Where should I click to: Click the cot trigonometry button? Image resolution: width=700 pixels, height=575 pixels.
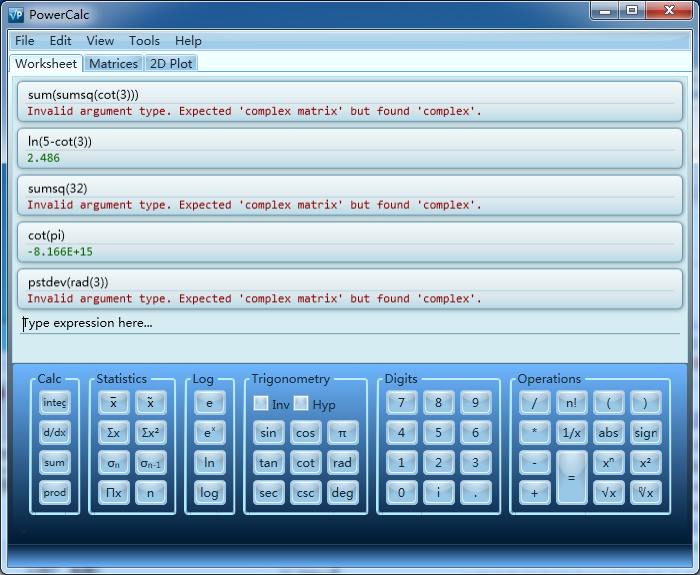click(x=305, y=463)
